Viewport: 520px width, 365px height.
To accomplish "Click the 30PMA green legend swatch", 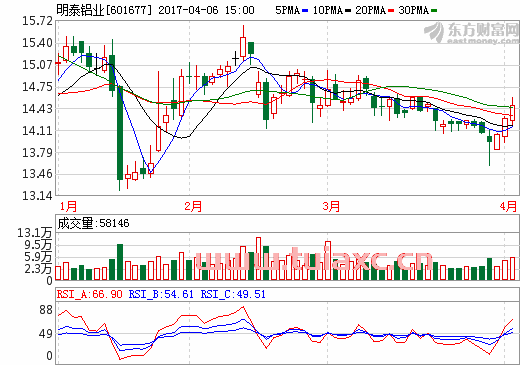I will click(x=434, y=11).
